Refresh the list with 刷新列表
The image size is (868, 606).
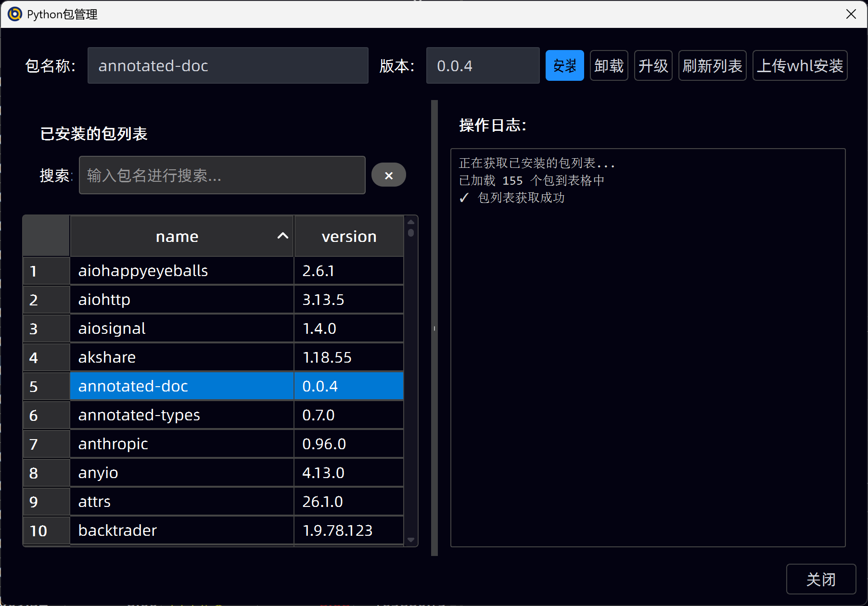click(x=712, y=65)
